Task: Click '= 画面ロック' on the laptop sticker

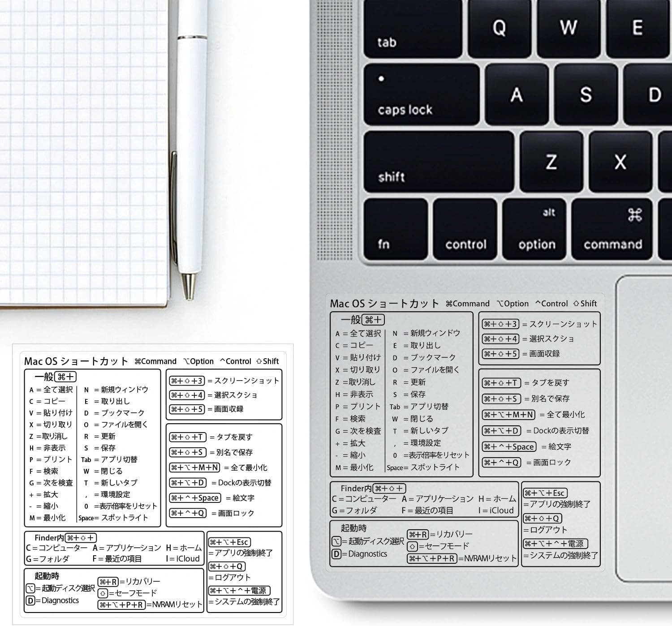Action: [x=549, y=463]
